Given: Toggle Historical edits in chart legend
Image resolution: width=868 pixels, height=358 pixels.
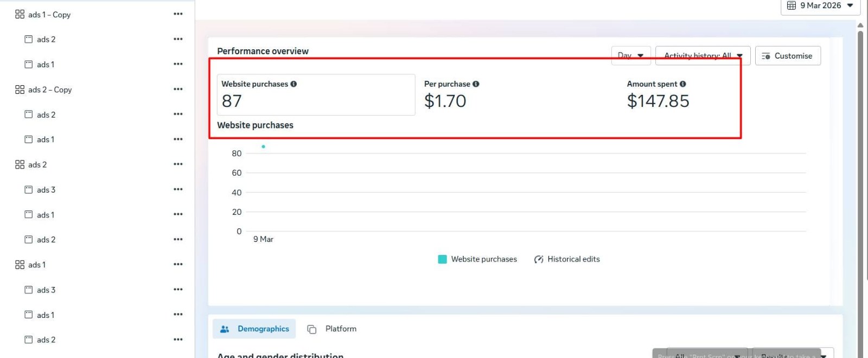Looking at the screenshot, I should tap(567, 259).
